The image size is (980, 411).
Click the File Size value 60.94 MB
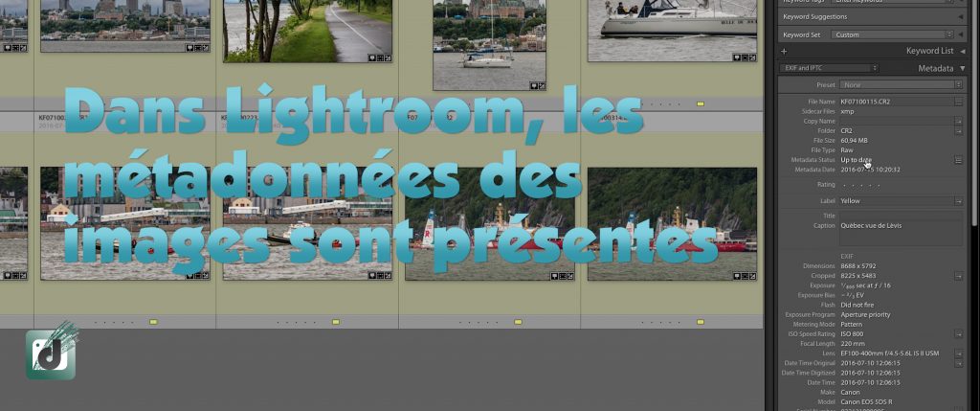(854, 141)
